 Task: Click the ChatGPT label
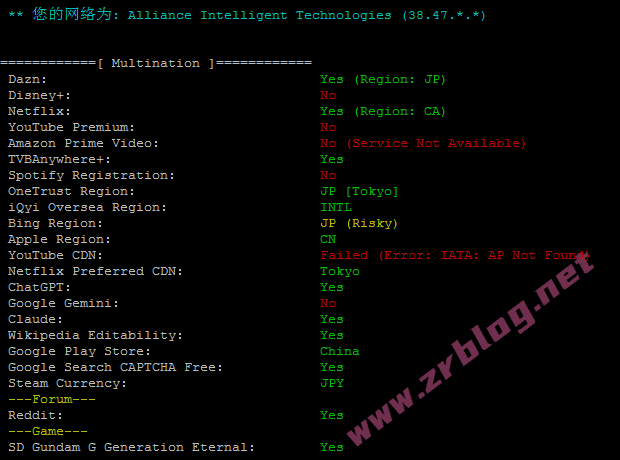pos(39,287)
